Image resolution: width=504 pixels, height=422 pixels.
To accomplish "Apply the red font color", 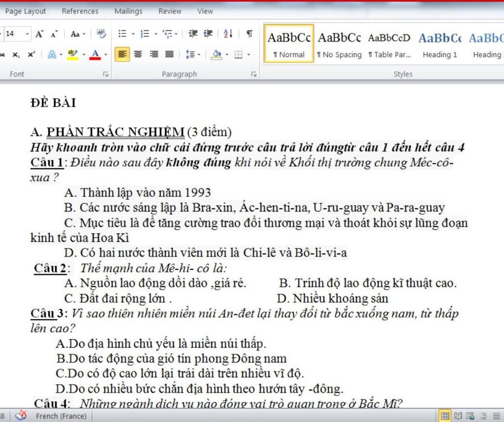I will 95,54.
